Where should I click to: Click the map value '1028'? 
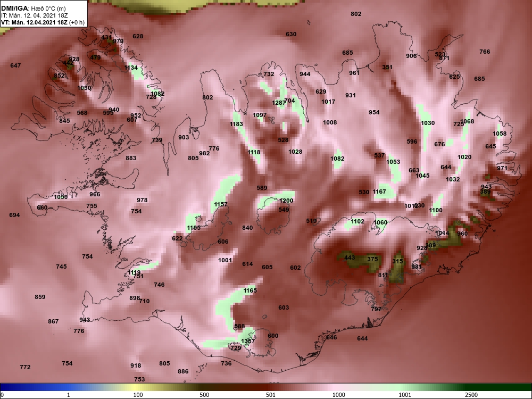point(295,152)
